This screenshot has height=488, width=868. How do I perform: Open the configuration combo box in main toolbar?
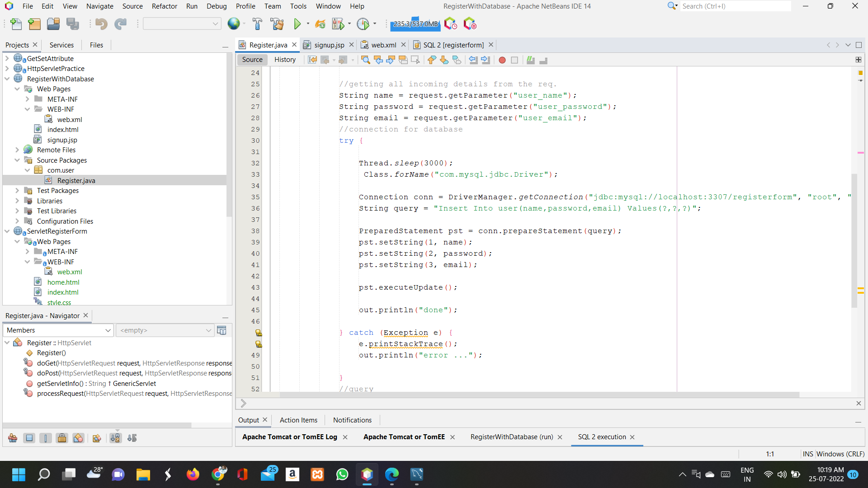pos(182,24)
